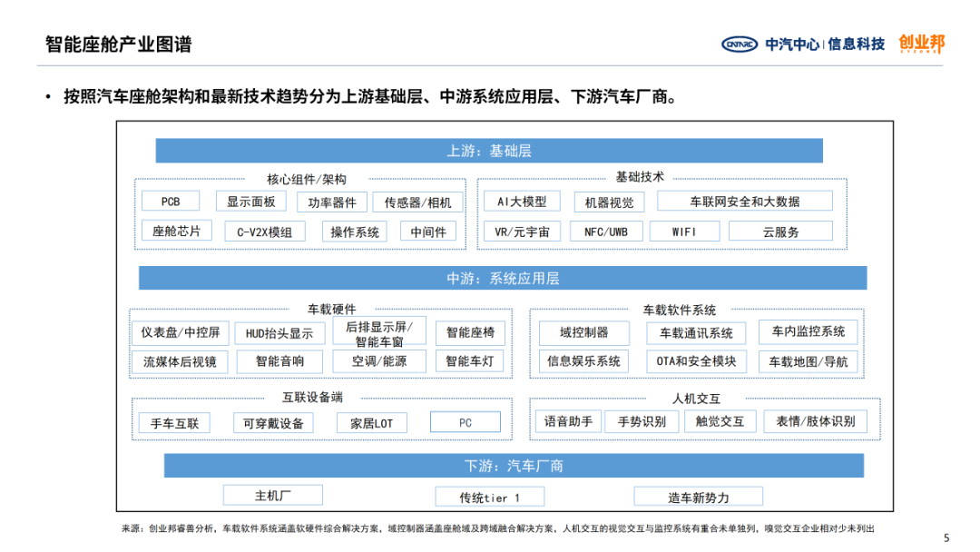Choose the AI大模型 box
980x552 pixels.
click(x=522, y=202)
